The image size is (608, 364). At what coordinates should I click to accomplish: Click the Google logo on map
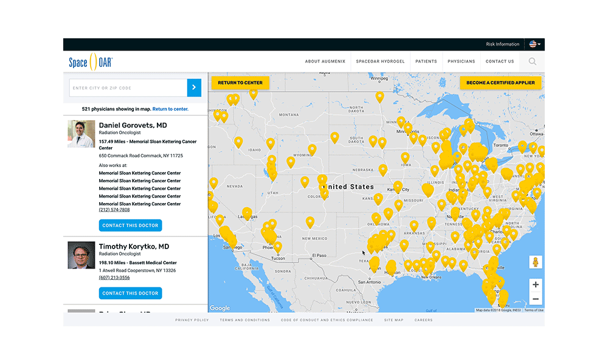220,308
